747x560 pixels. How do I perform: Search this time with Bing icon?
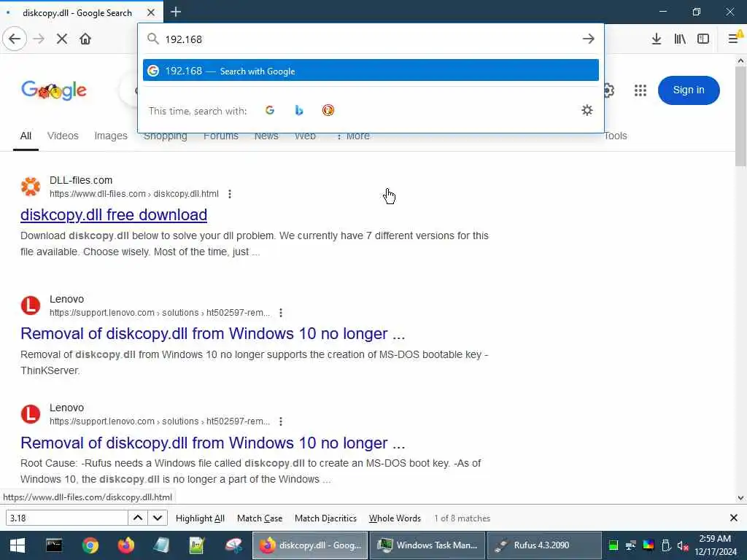point(298,111)
